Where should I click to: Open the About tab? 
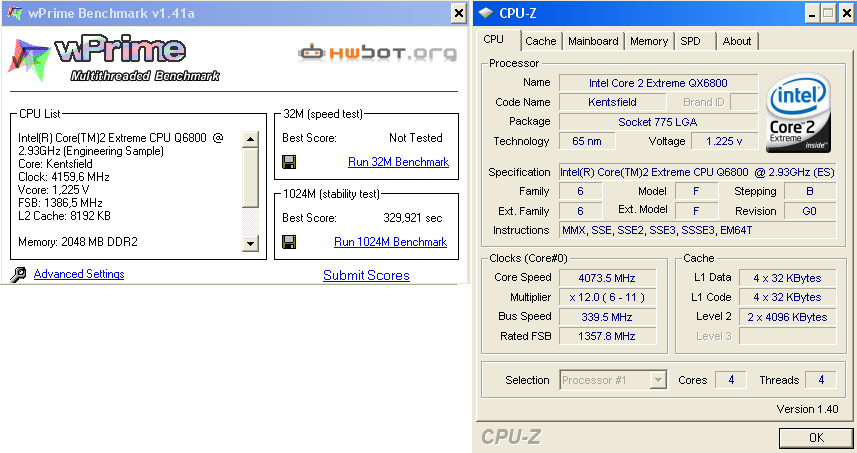pos(737,41)
